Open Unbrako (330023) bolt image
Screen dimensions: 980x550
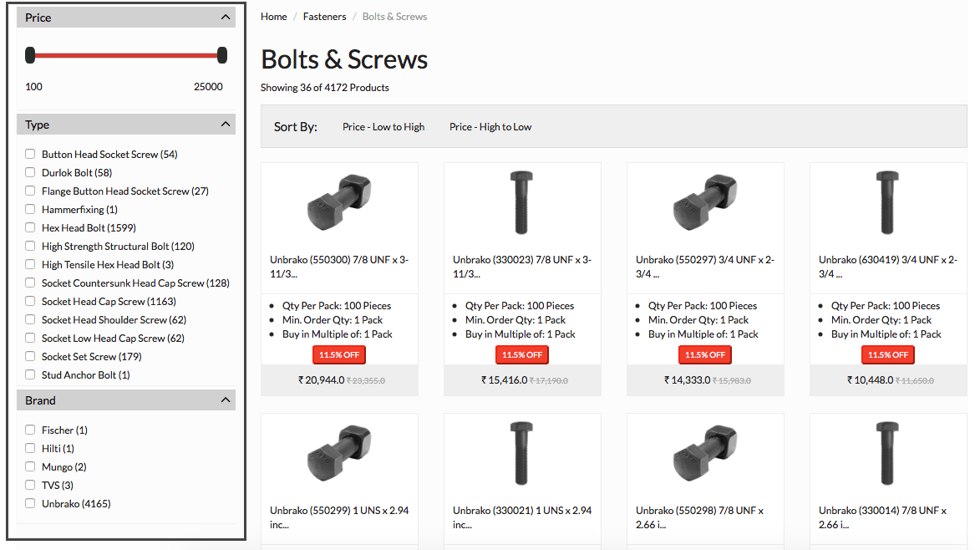coord(522,202)
